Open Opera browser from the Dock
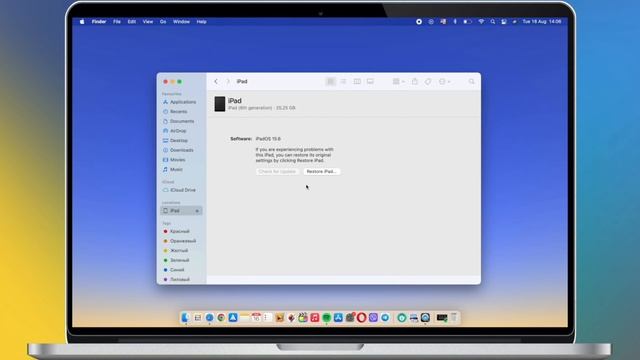Screen dimensions: 640x360 [x=361, y=318]
